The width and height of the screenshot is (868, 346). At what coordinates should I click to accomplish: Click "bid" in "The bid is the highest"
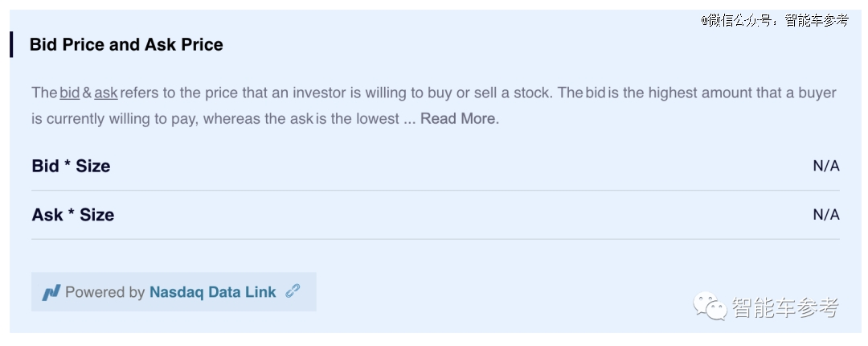coord(595,93)
